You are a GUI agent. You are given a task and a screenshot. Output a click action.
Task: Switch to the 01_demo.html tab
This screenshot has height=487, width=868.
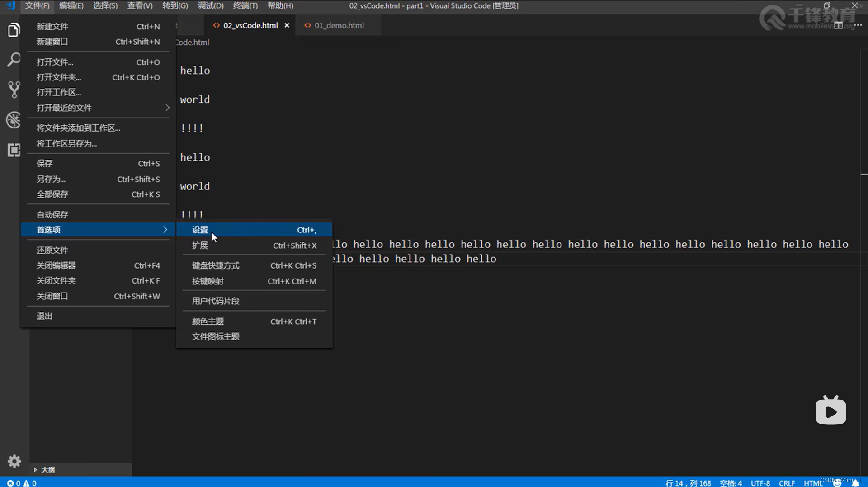pos(338,25)
